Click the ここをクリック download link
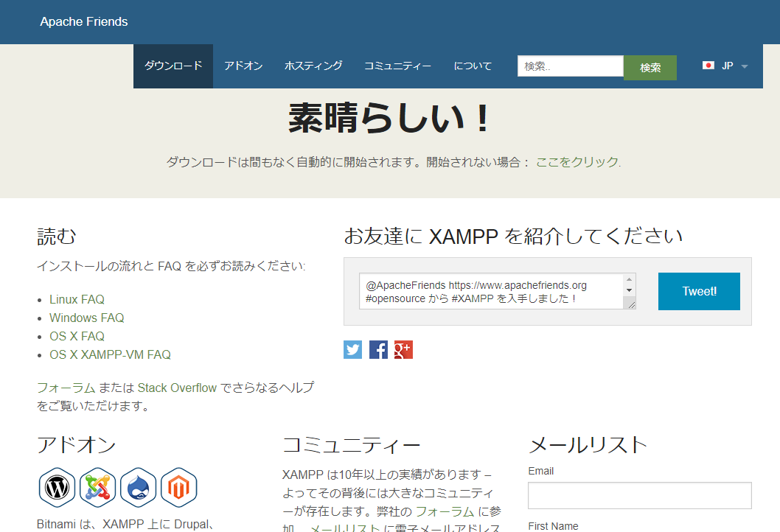 point(577,162)
